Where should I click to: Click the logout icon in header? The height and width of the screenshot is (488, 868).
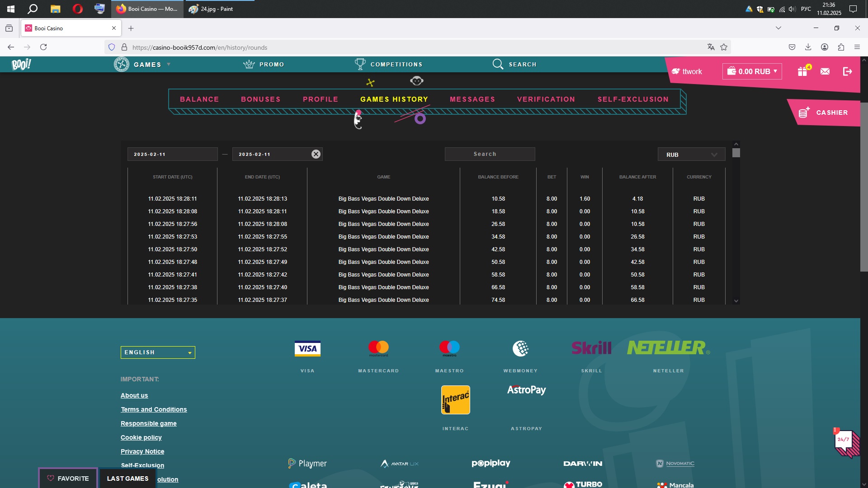point(848,71)
